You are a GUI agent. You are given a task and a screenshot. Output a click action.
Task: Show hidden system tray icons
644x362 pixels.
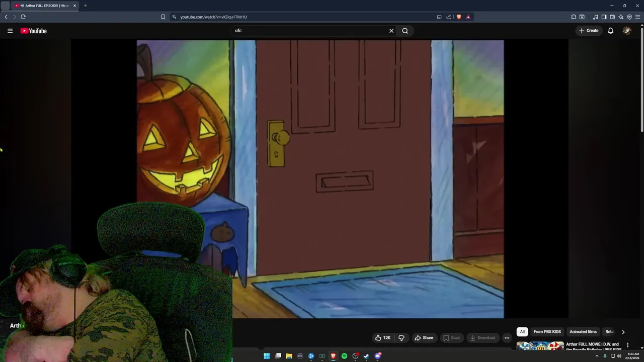(x=597, y=356)
